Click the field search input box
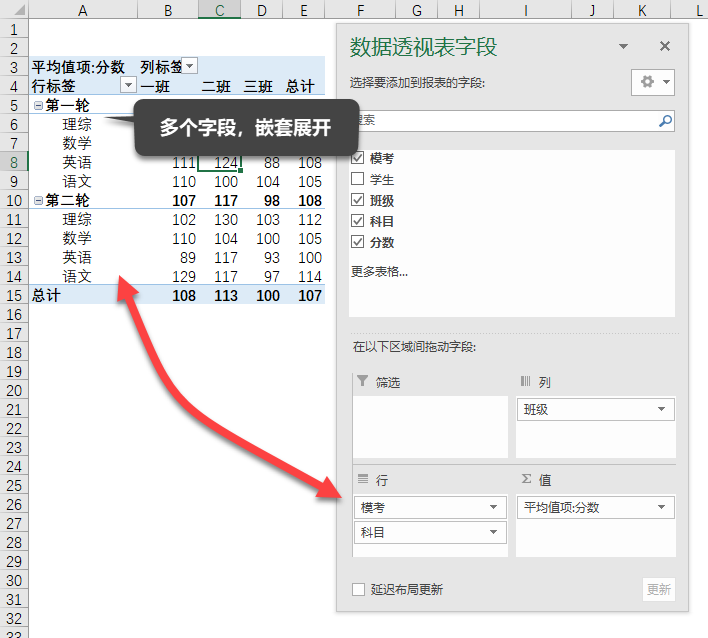The image size is (708, 638). (x=500, y=121)
